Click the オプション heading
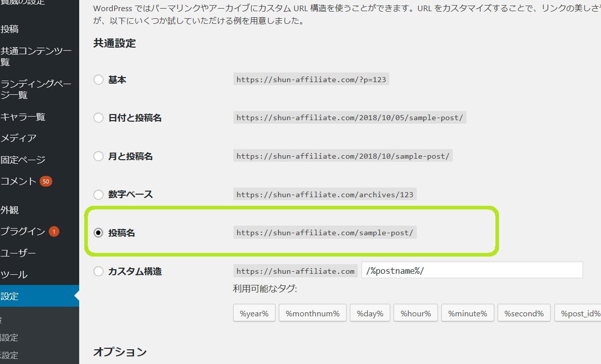 [x=120, y=352]
